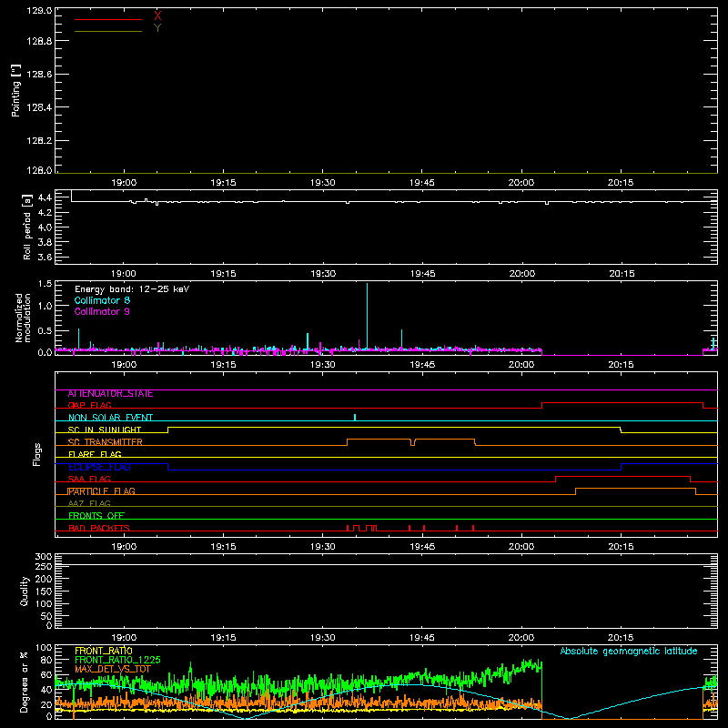Screen dimensions: 728x728
Task: Click the FLARE_FLAG label
Action: coord(95,454)
